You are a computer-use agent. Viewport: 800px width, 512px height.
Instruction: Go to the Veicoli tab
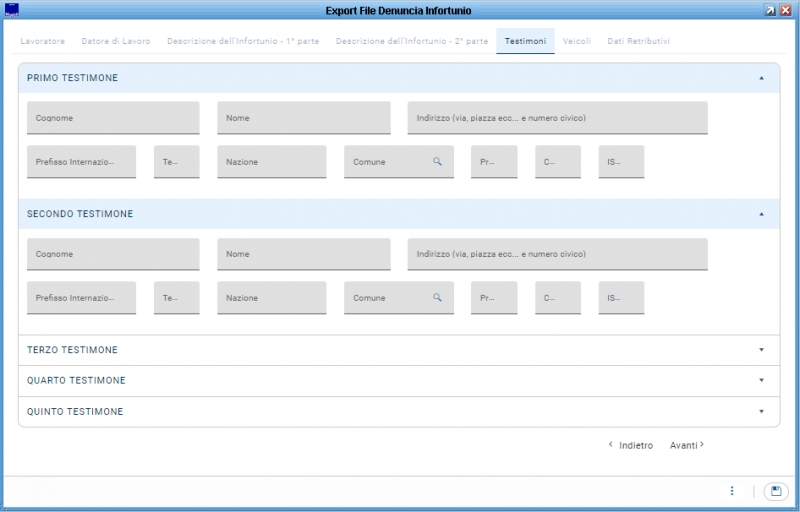[x=576, y=41]
